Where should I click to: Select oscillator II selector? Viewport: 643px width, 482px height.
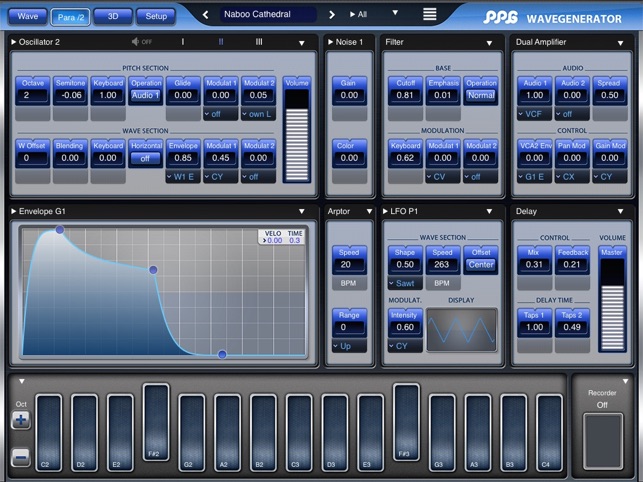221,42
